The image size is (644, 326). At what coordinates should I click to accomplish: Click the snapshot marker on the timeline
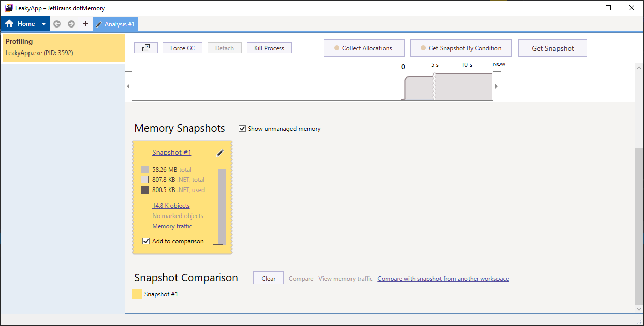(434, 87)
